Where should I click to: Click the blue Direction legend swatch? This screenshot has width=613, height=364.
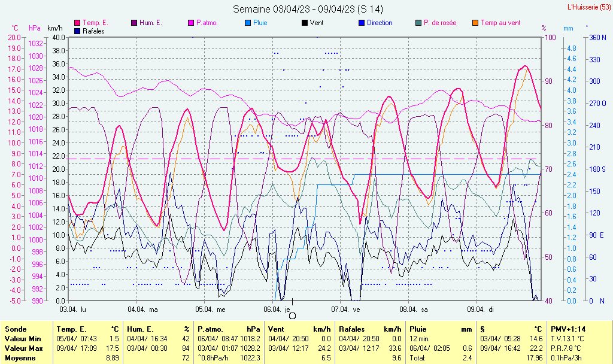click(x=362, y=23)
